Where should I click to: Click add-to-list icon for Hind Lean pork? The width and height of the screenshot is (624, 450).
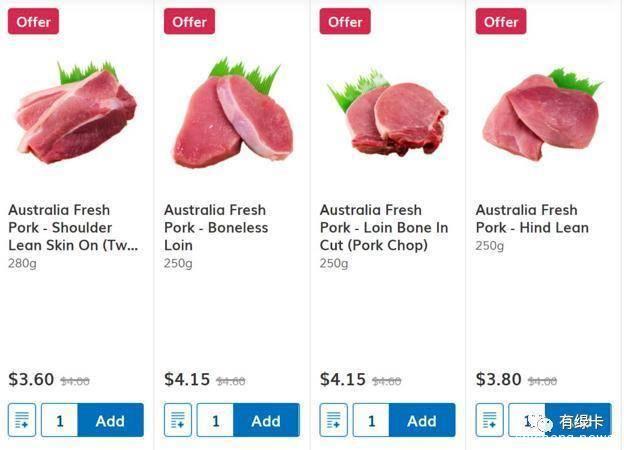pyautogui.click(x=490, y=421)
